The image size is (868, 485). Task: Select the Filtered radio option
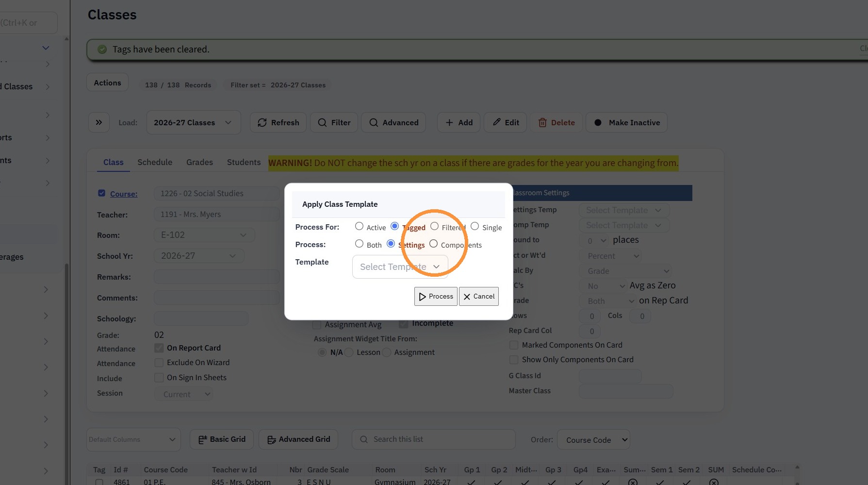[434, 226]
